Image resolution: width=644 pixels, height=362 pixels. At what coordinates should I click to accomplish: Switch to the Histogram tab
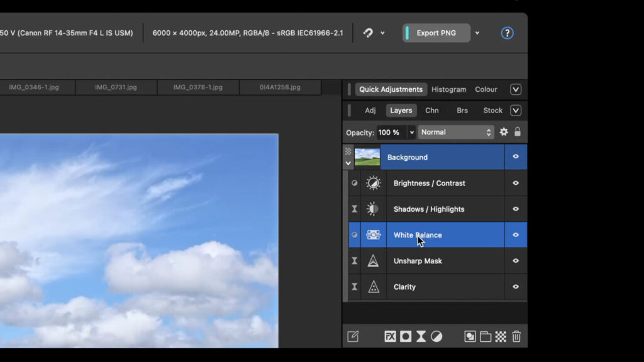(448, 89)
